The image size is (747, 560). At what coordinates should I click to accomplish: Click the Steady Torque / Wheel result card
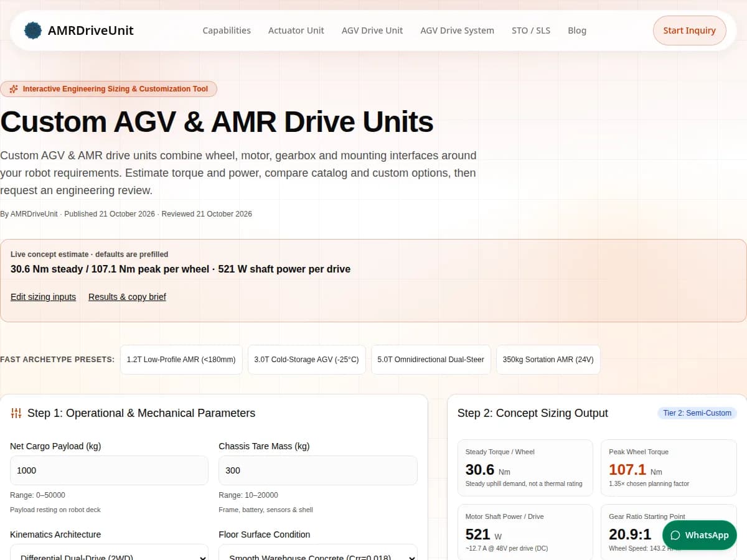(x=525, y=468)
